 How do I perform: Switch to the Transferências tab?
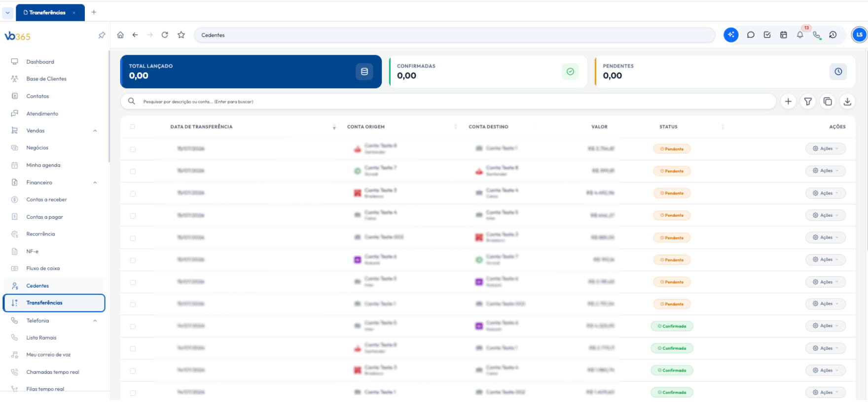tap(50, 13)
